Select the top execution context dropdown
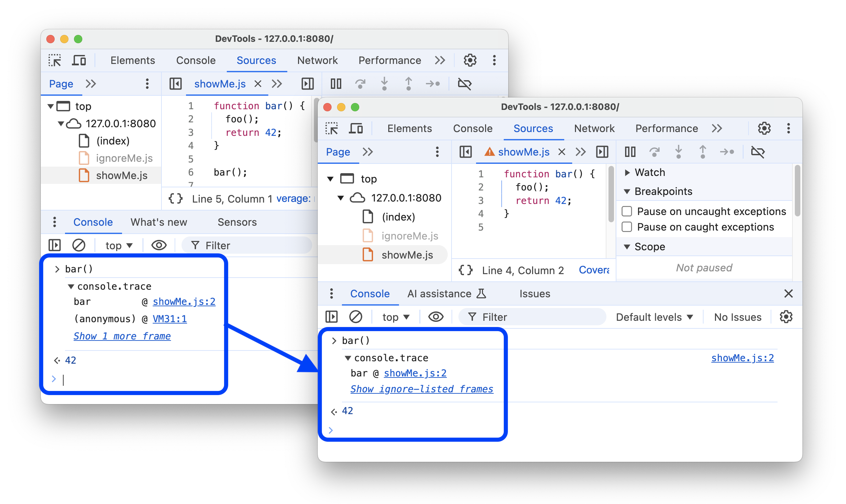846x504 pixels. point(396,317)
